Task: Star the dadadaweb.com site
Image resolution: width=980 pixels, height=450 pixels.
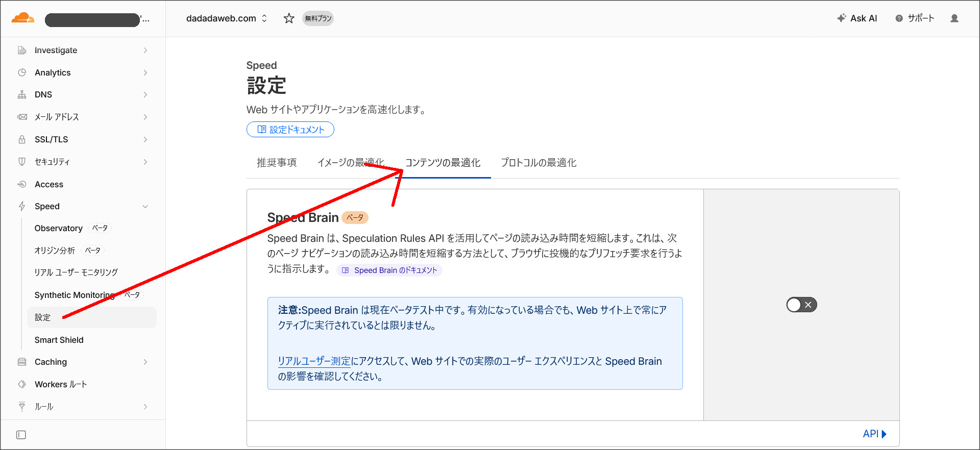Action: click(x=289, y=18)
